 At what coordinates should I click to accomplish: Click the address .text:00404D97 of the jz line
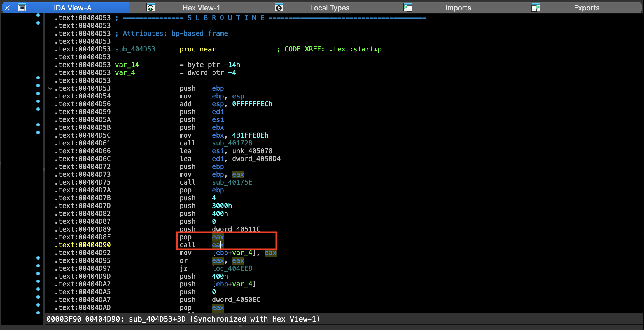tap(83, 268)
